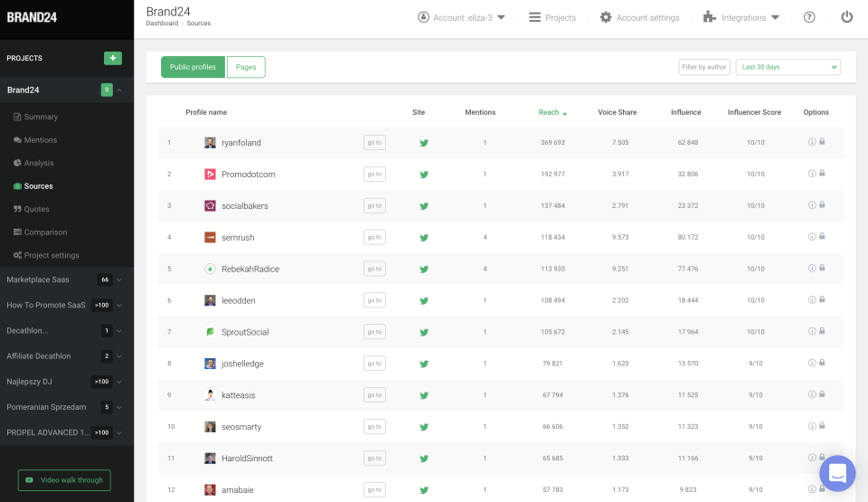This screenshot has height=502, width=868.
Task: Expand the Pomeranian Sprzedam project
Action: [119, 407]
